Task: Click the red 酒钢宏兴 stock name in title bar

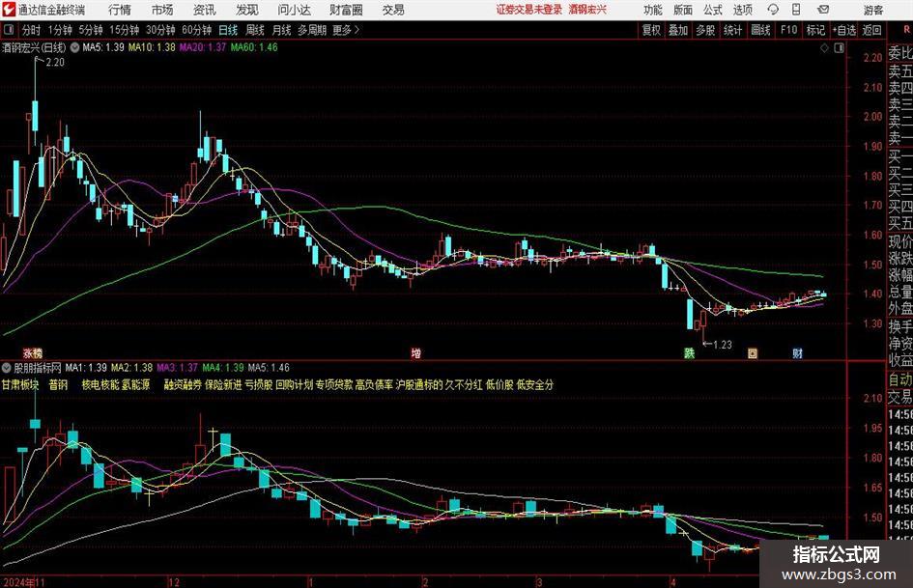Action: tap(587, 10)
